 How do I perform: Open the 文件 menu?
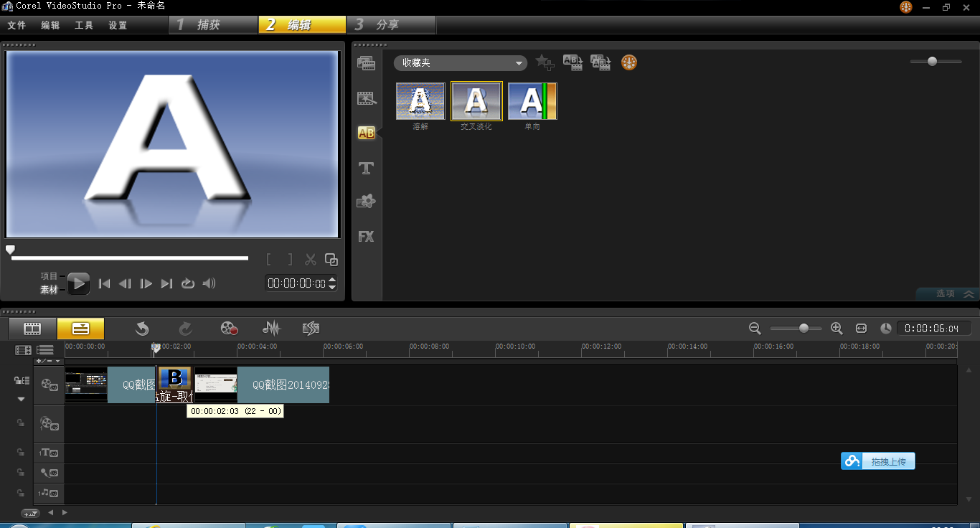[17, 25]
